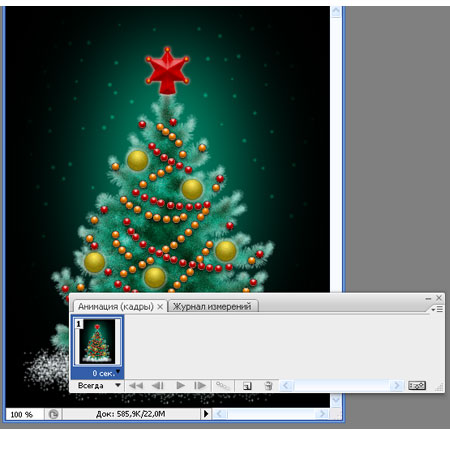Close the Анимация (кадры) tab

160,307
